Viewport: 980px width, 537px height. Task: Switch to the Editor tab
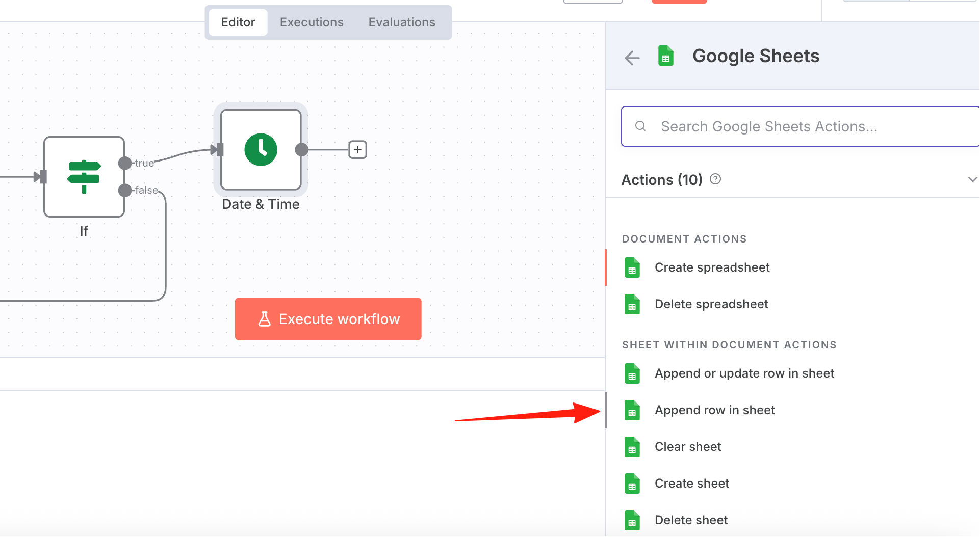238,22
